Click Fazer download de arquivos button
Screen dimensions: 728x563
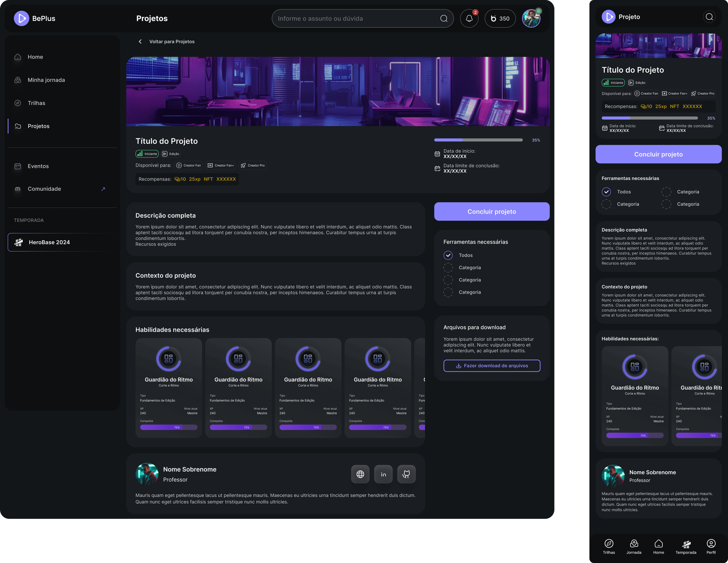492,366
